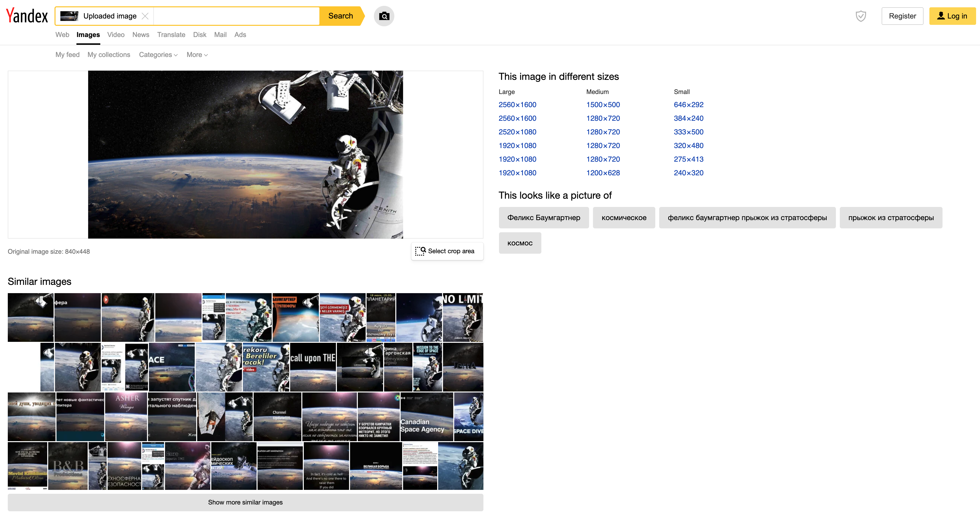This screenshot has height=522, width=980.
Task: Open the News tab
Action: pyautogui.click(x=140, y=35)
